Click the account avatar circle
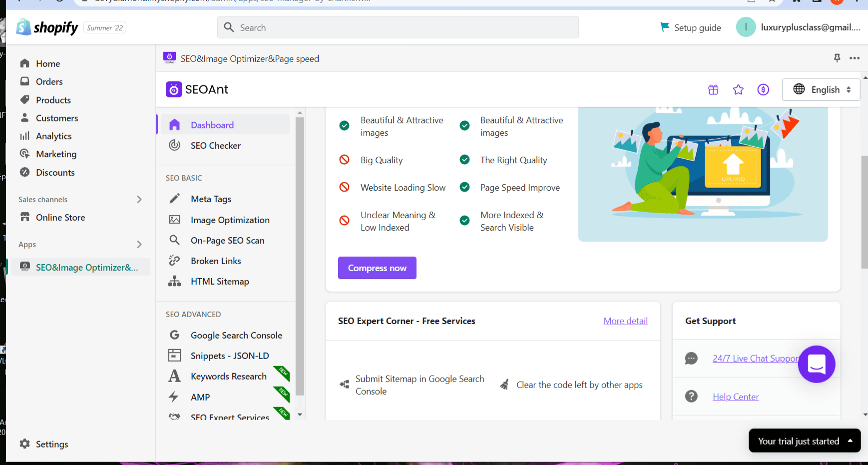The width and height of the screenshot is (868, 465). pyautogui.click(x=746, y=27)
